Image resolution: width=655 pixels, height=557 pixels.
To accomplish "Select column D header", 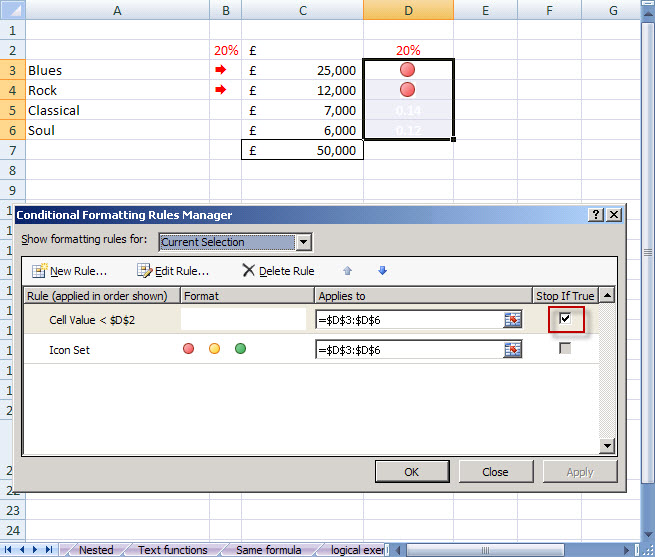I will coord(408,10).
